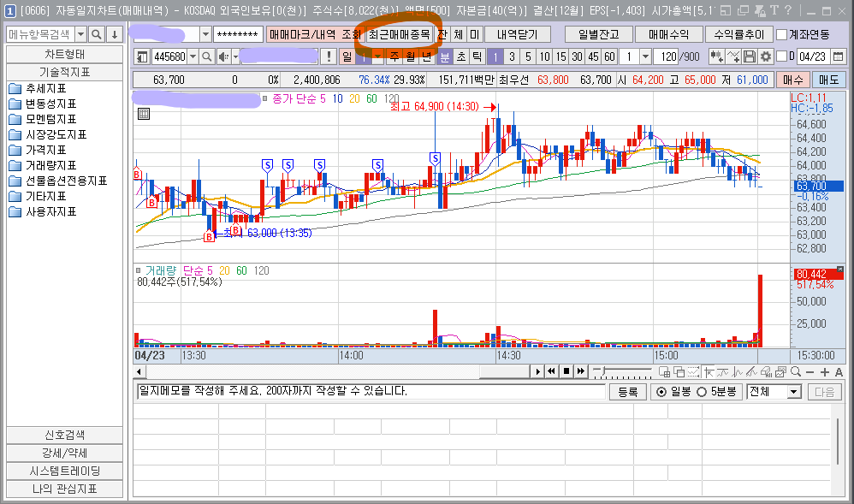Expand the 모멘텀지표 folder
The image size is (854, 504).
pyautogui.click(x=15, y=119)
